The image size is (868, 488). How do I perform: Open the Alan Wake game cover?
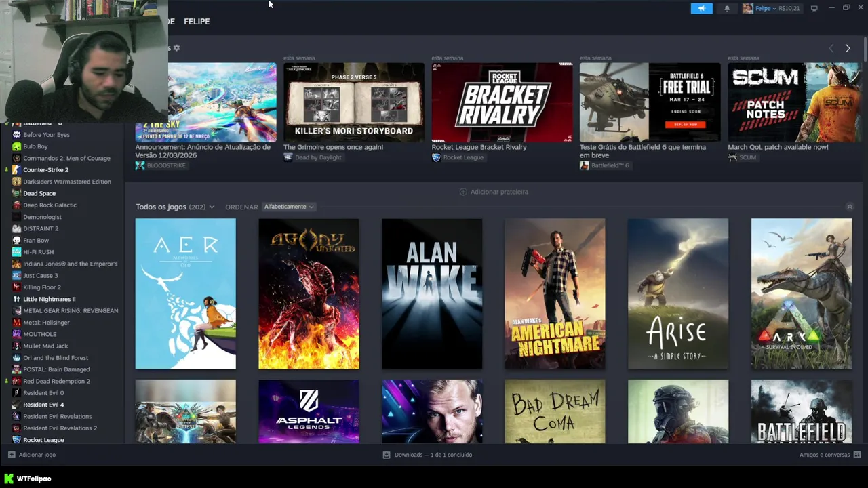(x=432, y=293)
